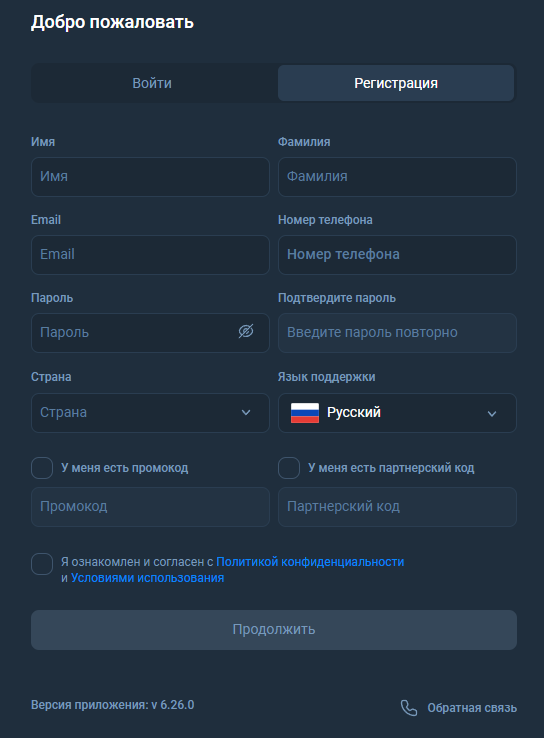Toggle password visibility eye icon
This screenshot has width=544, height=738.
click(x=246, y=331)
